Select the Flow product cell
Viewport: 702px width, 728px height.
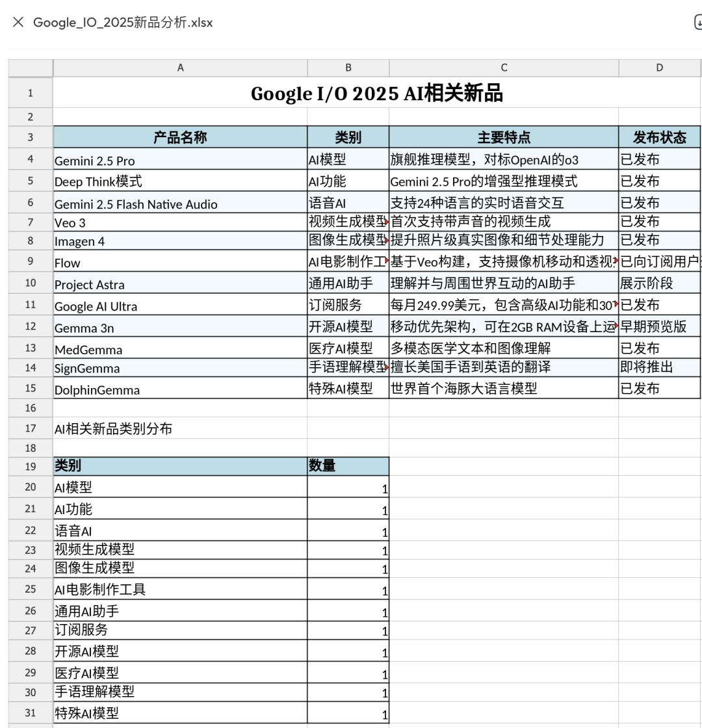180,261
